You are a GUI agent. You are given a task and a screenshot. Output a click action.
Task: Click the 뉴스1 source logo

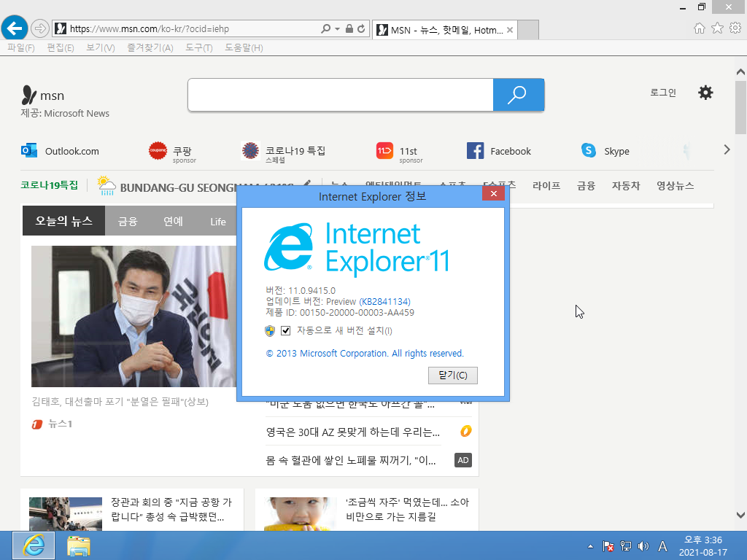click(37, 424)
